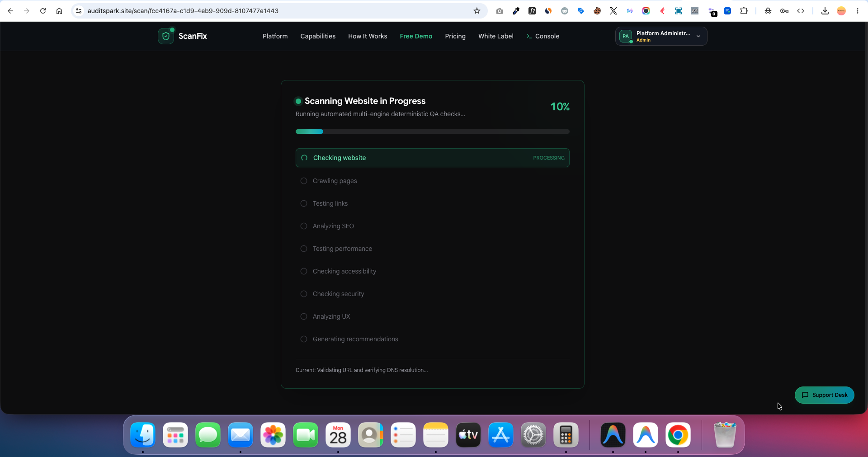Click the Testing performance step circle
Image resolution: width=868 pixels, height=457 pixels.
(304, 249)
